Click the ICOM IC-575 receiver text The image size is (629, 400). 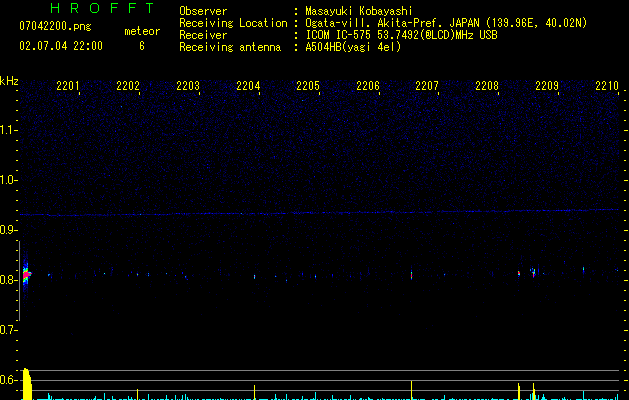coord(402,35)
